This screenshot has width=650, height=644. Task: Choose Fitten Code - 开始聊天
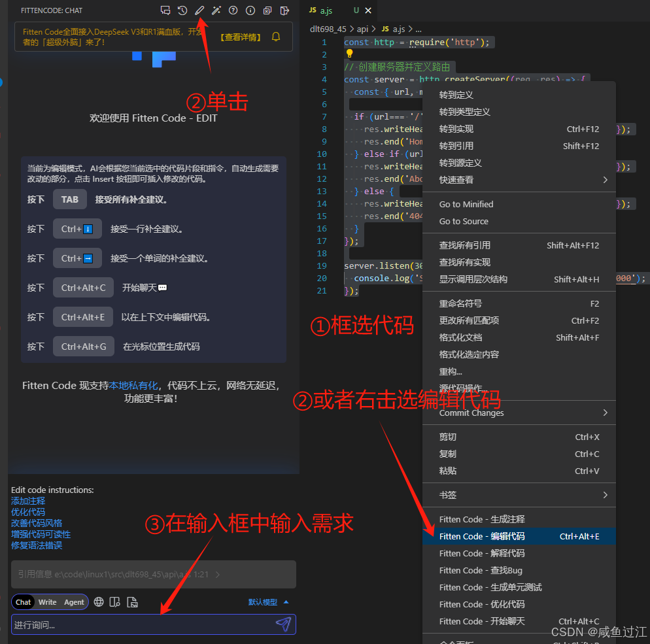(519, 622)
